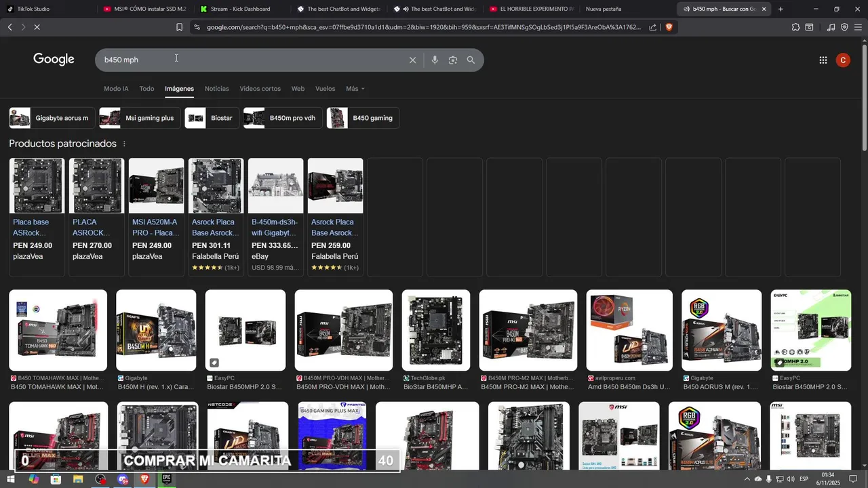This screenshot has width=868, height=488.
Task: Open Epic Games Launcher from taskbar
Action: click(x=166, y=479)
